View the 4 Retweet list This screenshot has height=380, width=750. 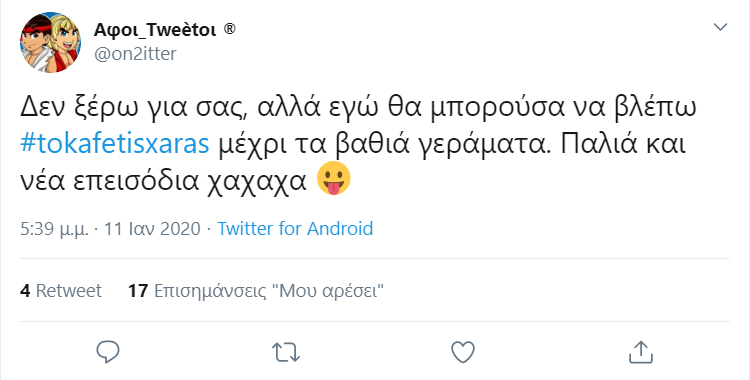(x=61, y=291)
